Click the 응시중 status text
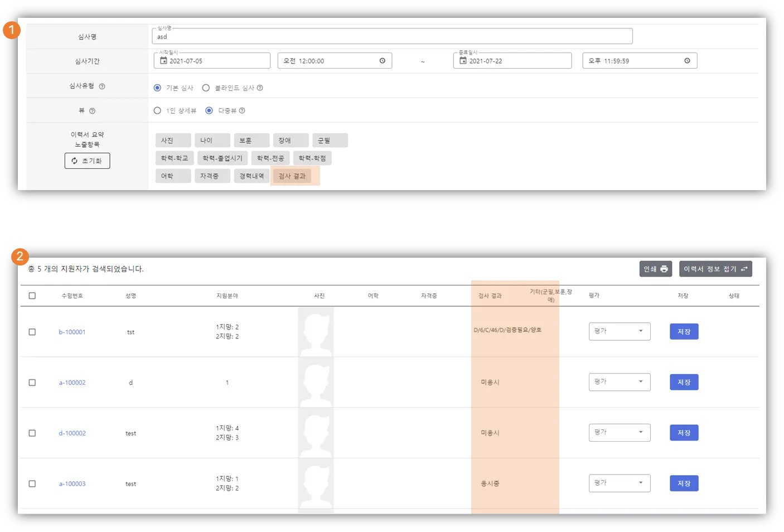 point(490,484)
